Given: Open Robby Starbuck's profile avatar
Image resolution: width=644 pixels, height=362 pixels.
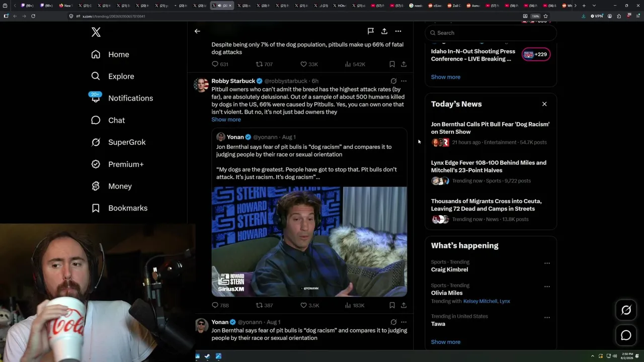Looking at the screenshot, I should point(201,84).
